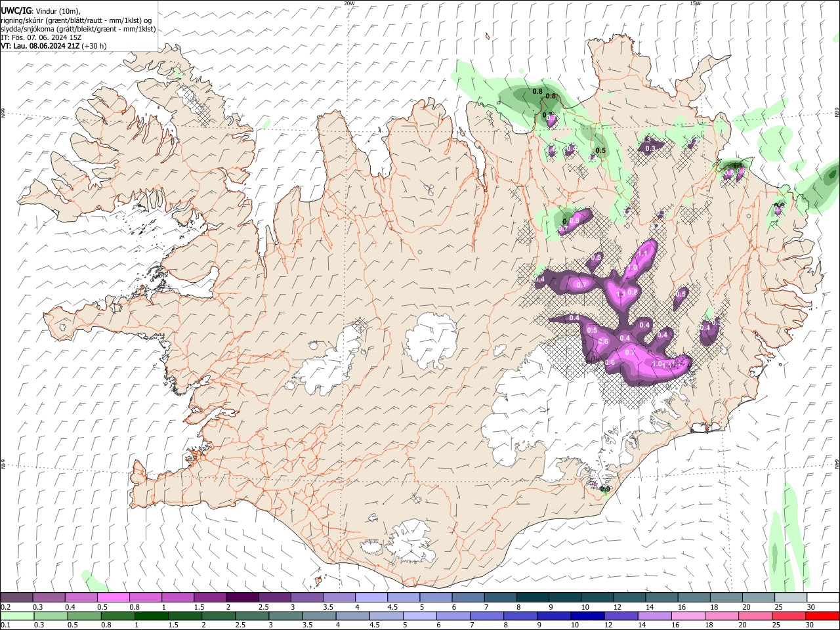Screen dimensions: 840x630
Task: Select the darkest green 1–1.5 rain scale swatch
Action: pyautogui.click(x=152, y=616)
